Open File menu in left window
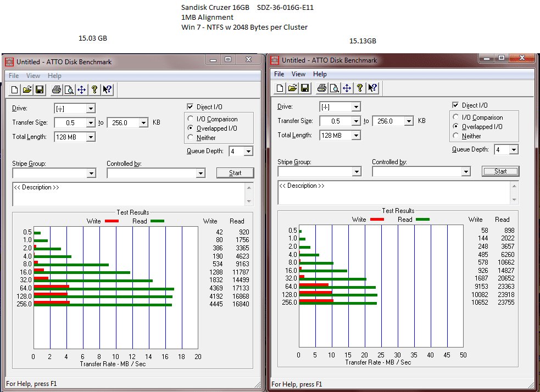The image size is (540, 392). click(14, 75)
